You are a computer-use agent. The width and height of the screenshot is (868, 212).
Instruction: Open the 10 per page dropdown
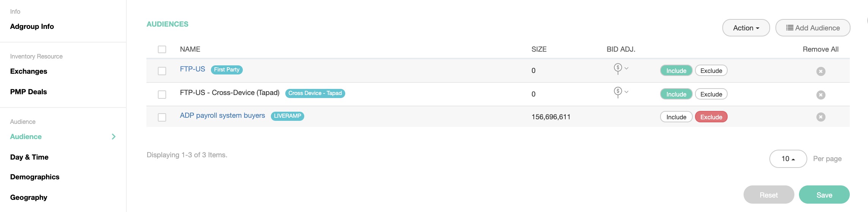point(788,159)
